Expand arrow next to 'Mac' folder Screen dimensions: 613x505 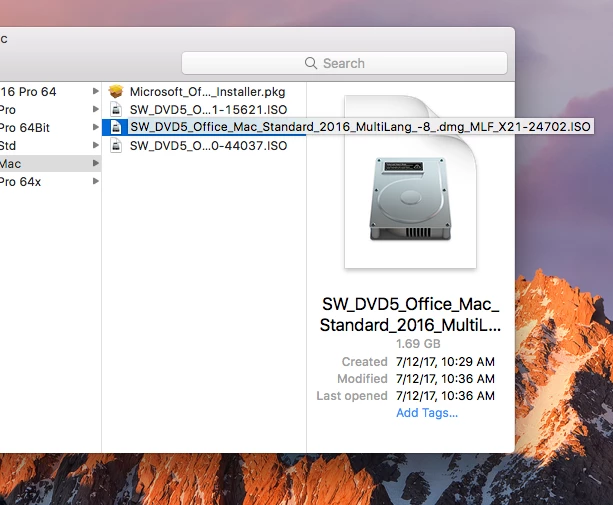pyautogui.click(x=95, y=163)
